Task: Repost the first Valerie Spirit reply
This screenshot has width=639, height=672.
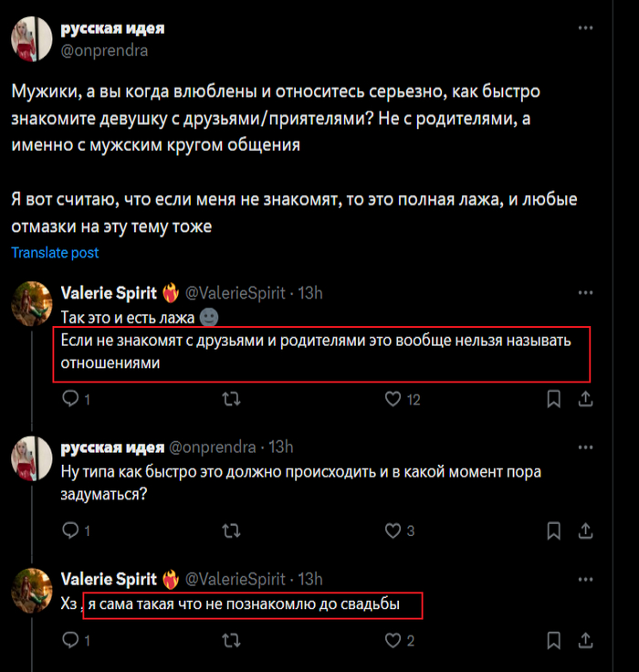Action: click(233, 399)
